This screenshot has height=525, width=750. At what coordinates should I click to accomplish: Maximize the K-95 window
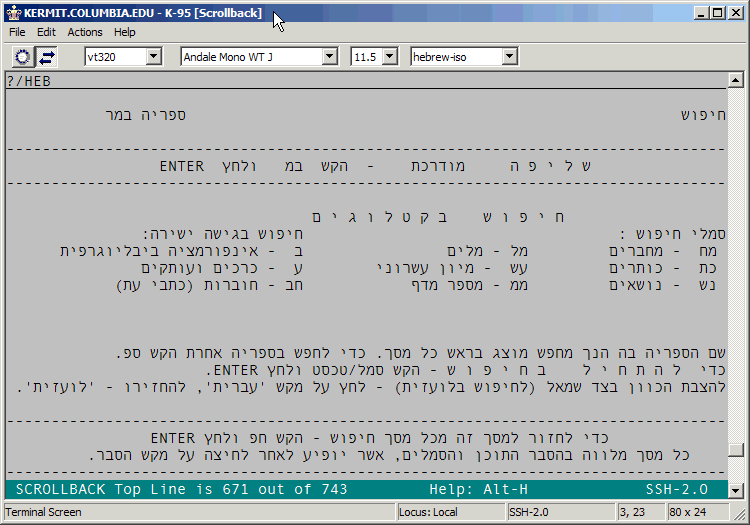[x=718, y=12]
